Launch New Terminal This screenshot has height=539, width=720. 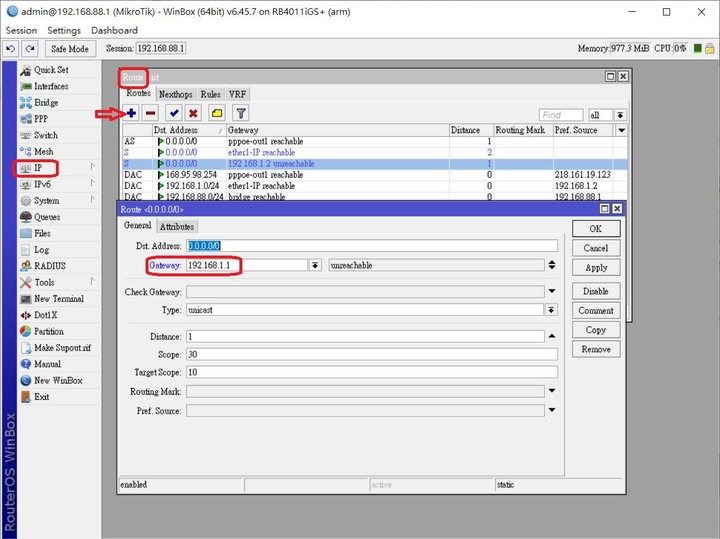click(x=59, y=299)
